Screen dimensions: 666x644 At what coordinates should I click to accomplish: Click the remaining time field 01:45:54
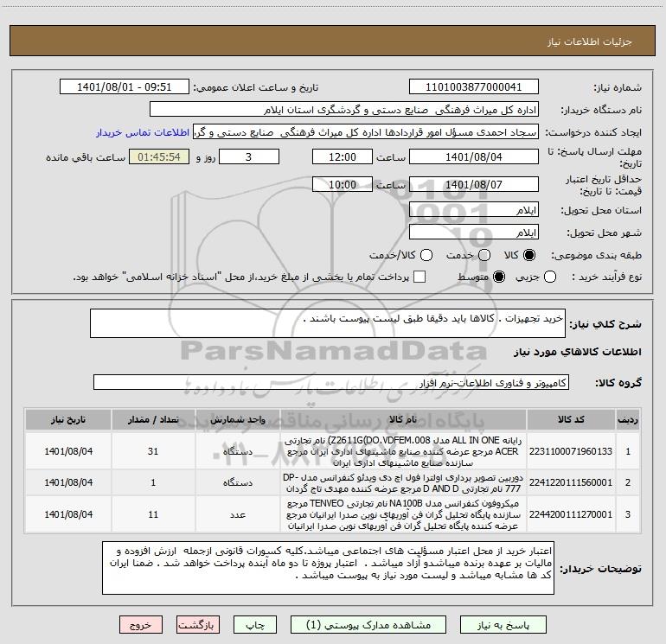159,156
